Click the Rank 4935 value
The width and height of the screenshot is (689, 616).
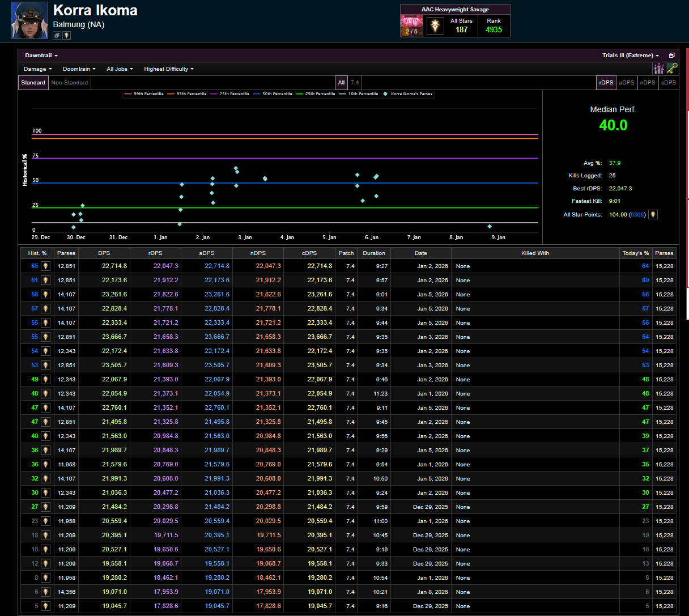(494, 29)
